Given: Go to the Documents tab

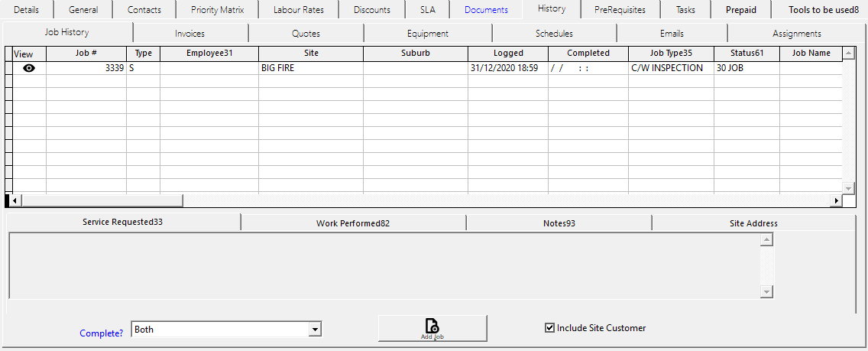Looking at the screenshot, I should (x=486, y=10).
